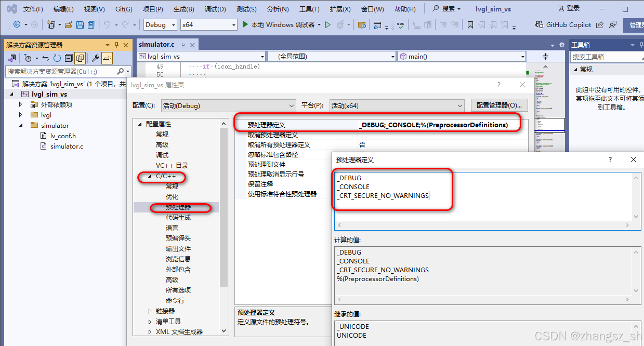Image resolution: width=644 pixels, height=346 pixels.
Task: Open the Git(G) menu
Action: pyautogui.click(x=124, y=9)
